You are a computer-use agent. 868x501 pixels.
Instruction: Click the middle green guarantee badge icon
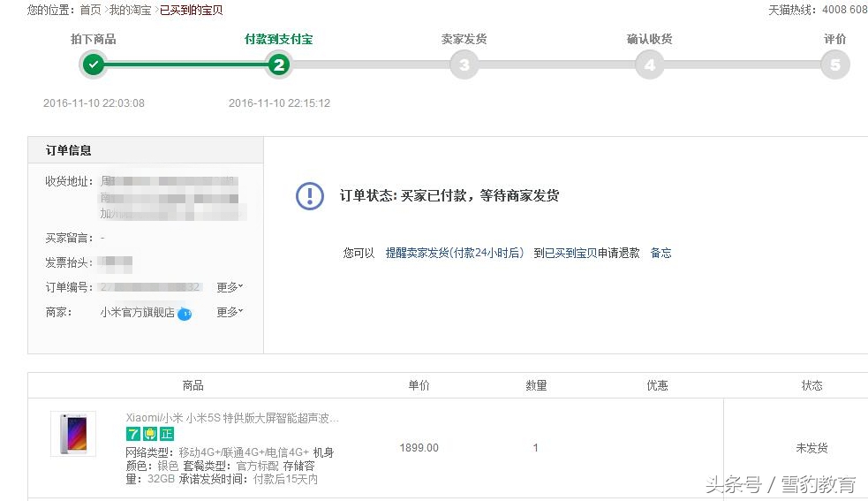[150, 434]
